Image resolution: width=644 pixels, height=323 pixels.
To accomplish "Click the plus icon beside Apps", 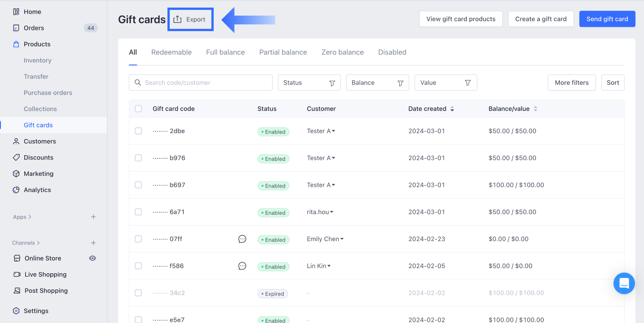I will pos(93,217).
